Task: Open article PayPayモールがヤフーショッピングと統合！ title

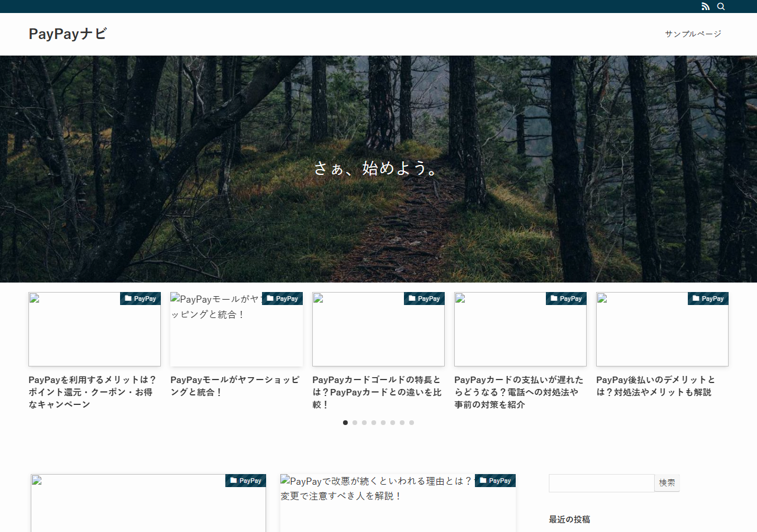Action: click(237, 386)
